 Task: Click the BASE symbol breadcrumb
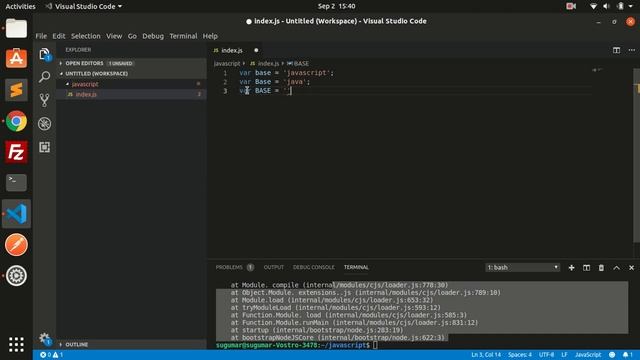(298, 64)
